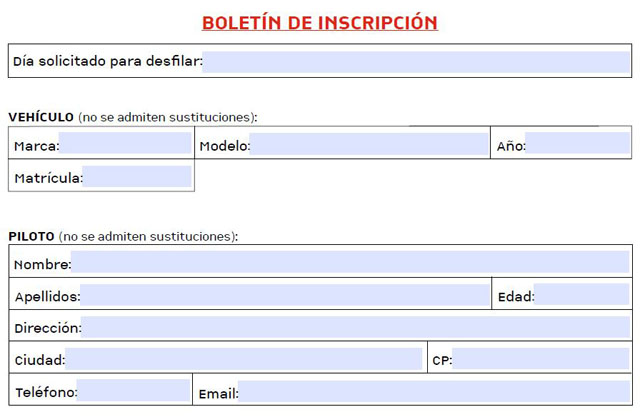The image size is (640, 417).
Task: Activate the Matrícula text field
Action: click(137, 178)
